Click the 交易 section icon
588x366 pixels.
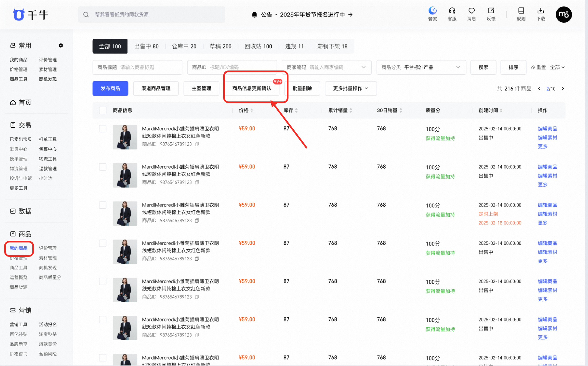[x=13, y=125]
